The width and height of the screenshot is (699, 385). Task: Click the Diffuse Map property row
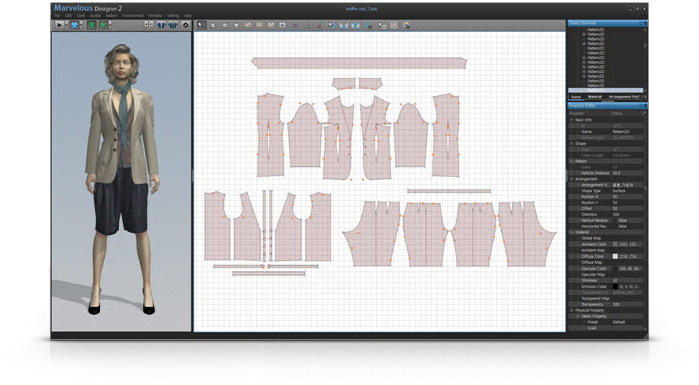(x=606, y=262)
